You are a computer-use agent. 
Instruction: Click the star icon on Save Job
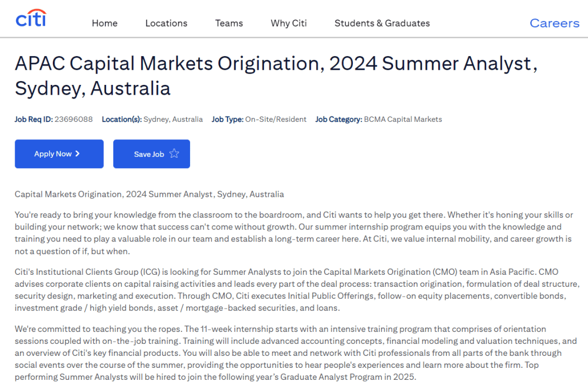coord(174,154)
